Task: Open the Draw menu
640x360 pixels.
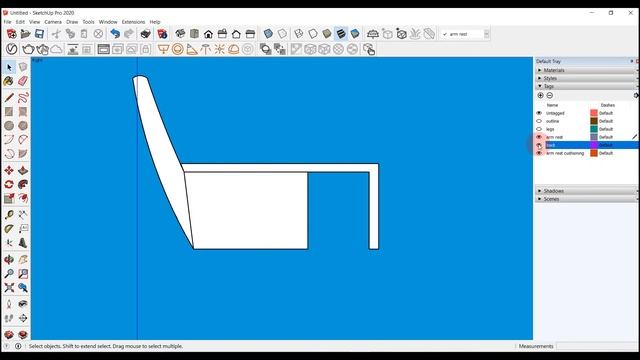Action: click(72, 22)
